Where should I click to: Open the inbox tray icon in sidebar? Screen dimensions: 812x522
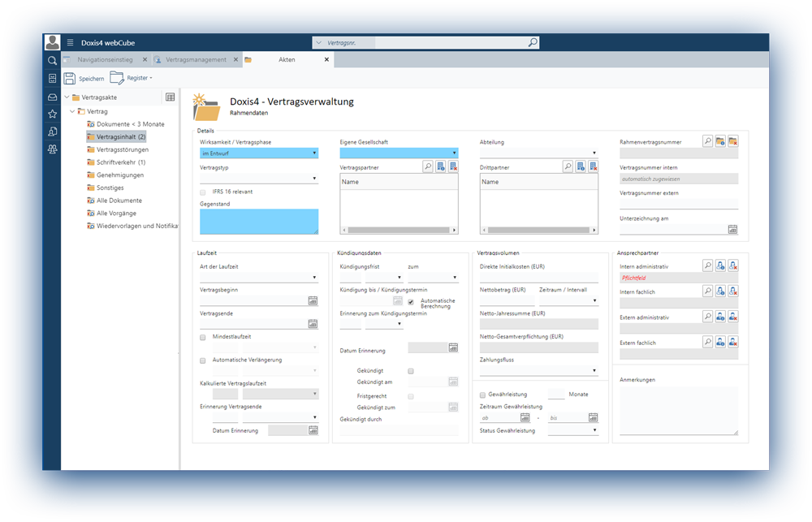(52, 97)
